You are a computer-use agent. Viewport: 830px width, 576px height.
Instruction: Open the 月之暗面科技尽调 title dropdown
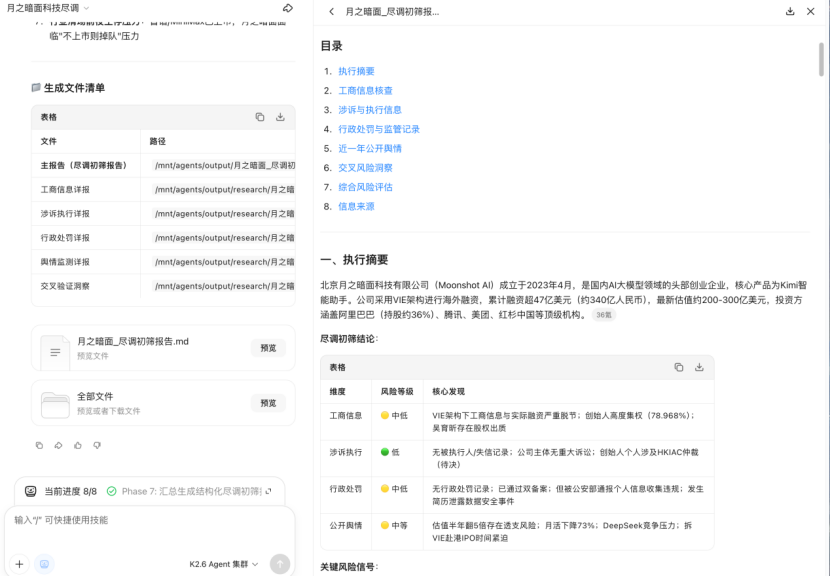48,8
